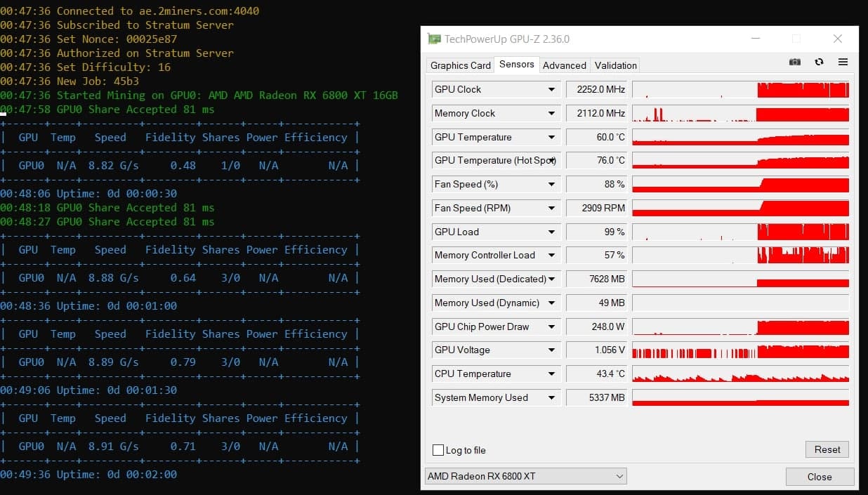Image resolution: width=868 pixels, height=495 pixels.
Task: Close the GPU-Z window with X
Action: pos(837,39)
